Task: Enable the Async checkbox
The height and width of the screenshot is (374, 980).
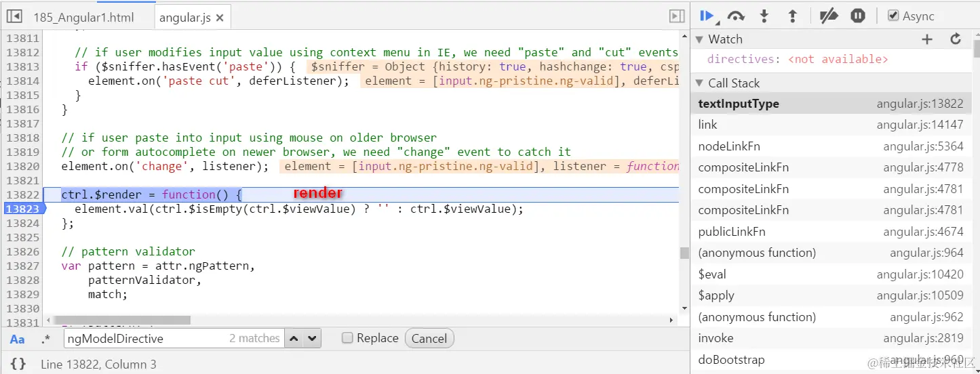Action: (x=893, y=16)
